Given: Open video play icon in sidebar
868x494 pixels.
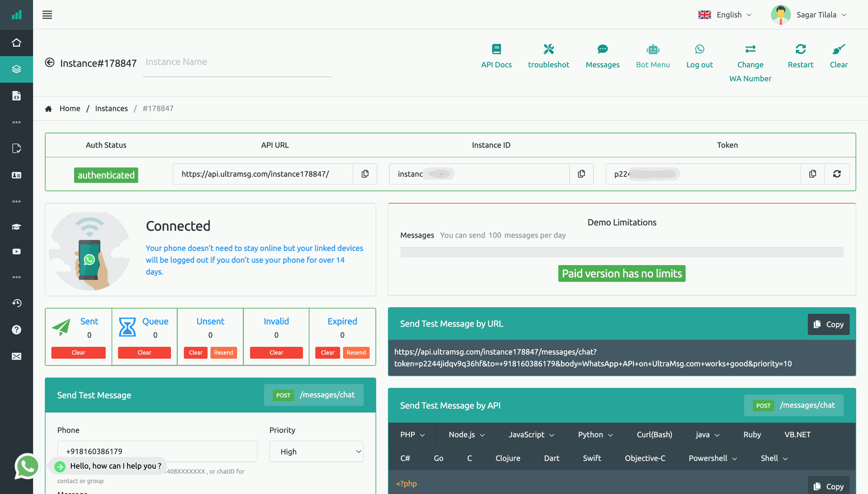Looking at the screenshot, I should pyautogui.click(x=16, y=252).
